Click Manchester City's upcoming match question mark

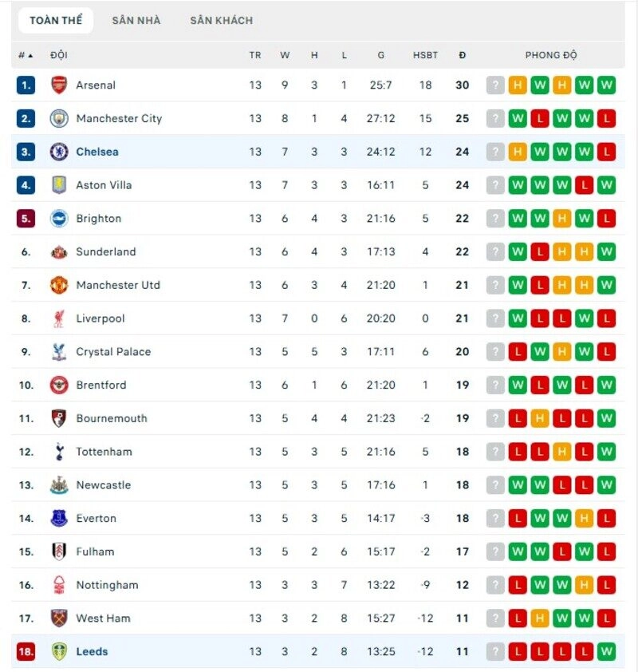496,117
